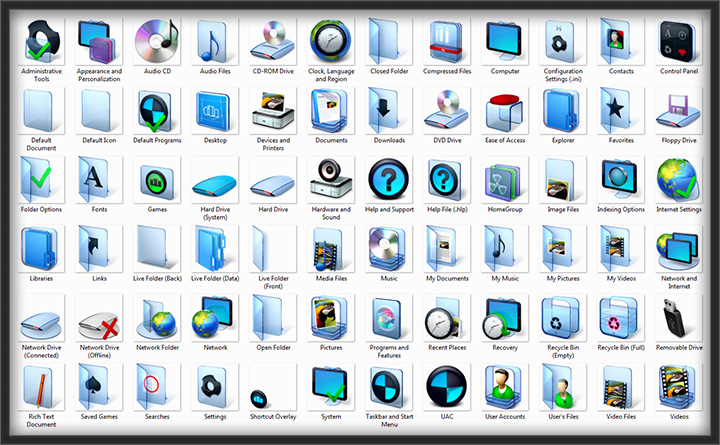The height and width of the screenshot is (445, 720).
Task: Open the Computer monitor icon
Action: (x=504, y=40)
